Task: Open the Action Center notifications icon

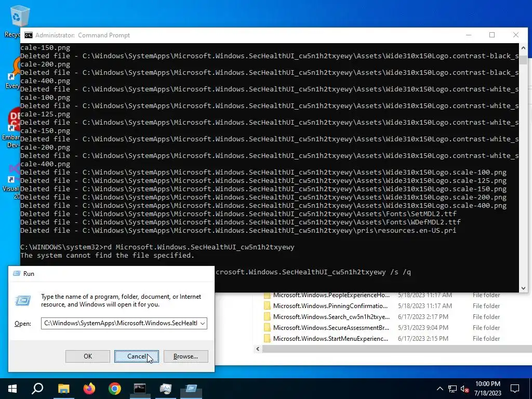Action: point(515,389)
